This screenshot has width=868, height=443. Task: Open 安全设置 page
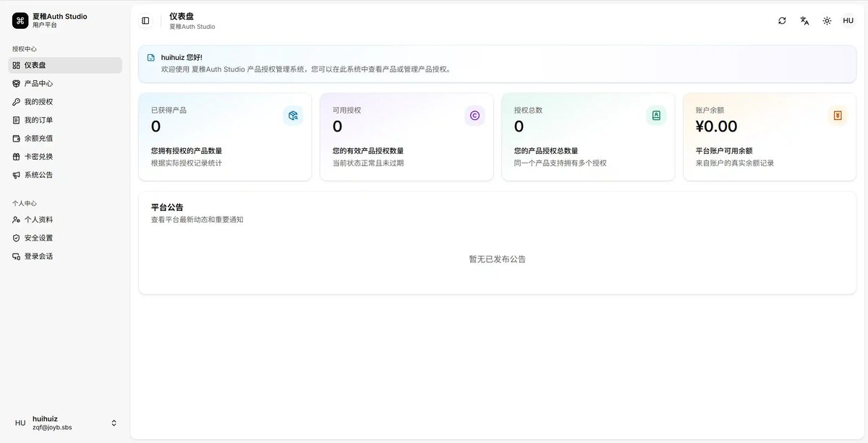(x=65, y=238)
